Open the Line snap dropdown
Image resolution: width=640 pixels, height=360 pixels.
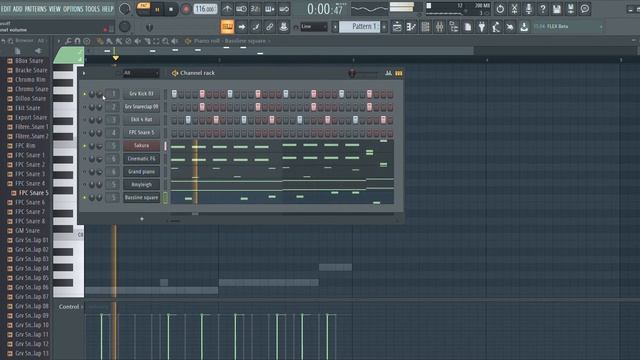pos(313,27)
